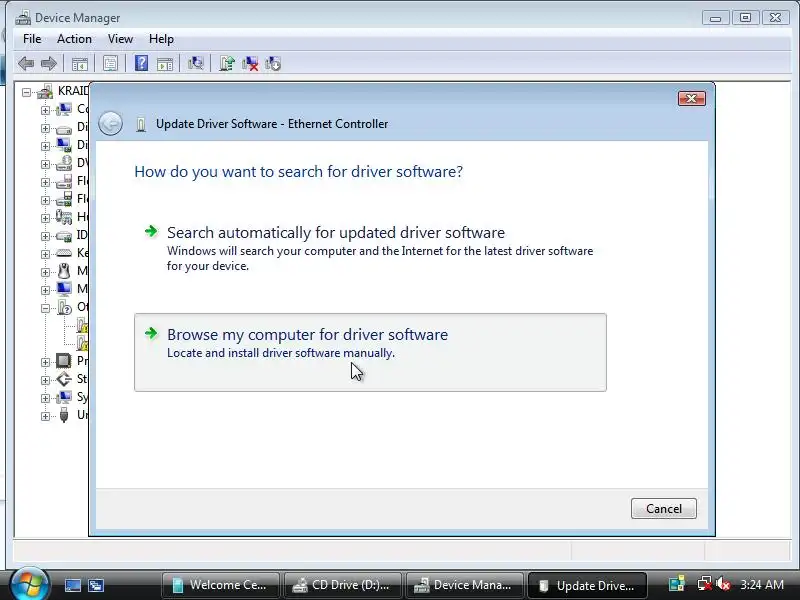Open the View menu

(120, 39)
